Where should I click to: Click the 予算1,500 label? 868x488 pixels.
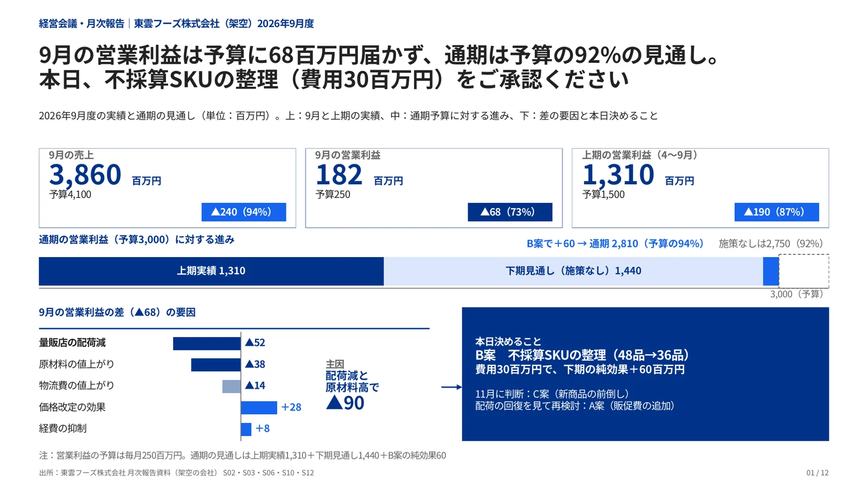coord(603,194)
